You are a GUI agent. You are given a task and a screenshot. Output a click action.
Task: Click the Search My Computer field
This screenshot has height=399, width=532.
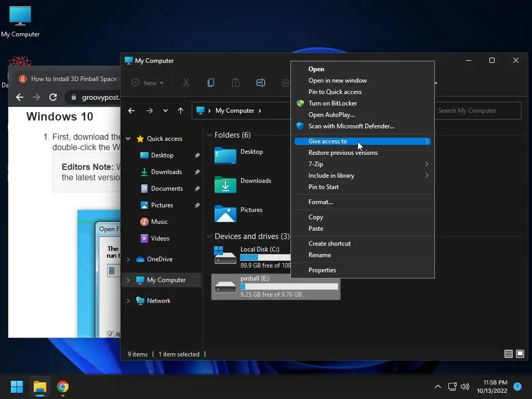tap(478, 111)
